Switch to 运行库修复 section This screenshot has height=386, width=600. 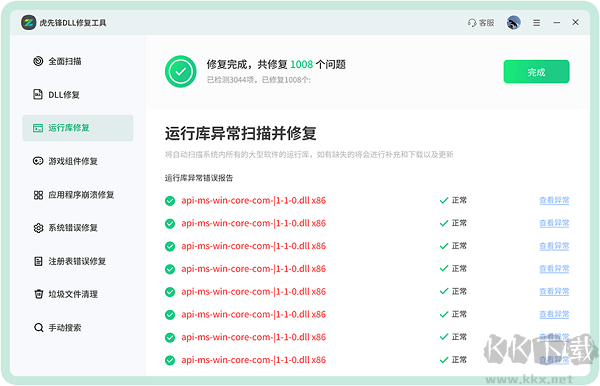(x=78, y=128)
